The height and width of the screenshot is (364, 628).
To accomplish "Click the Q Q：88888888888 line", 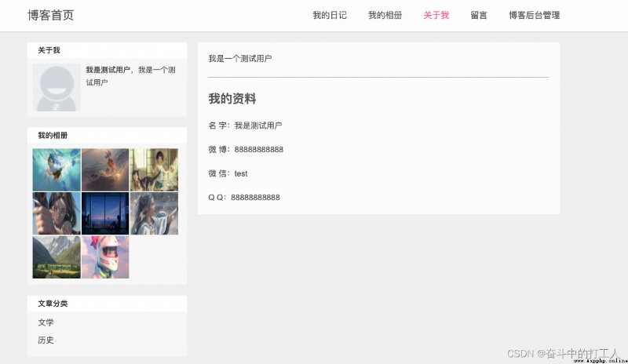I will [x=244, y=198].
